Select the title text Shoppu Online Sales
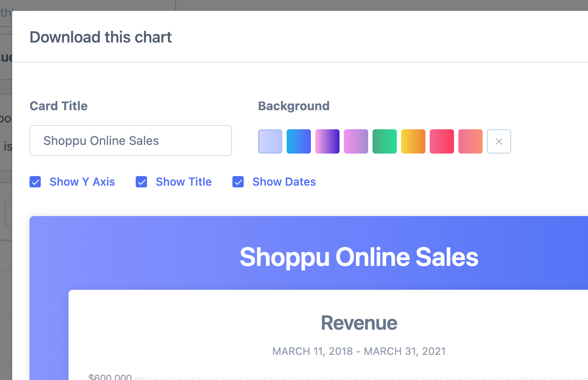This screenshot has height=380, width=588. click(x=101, y=141)
